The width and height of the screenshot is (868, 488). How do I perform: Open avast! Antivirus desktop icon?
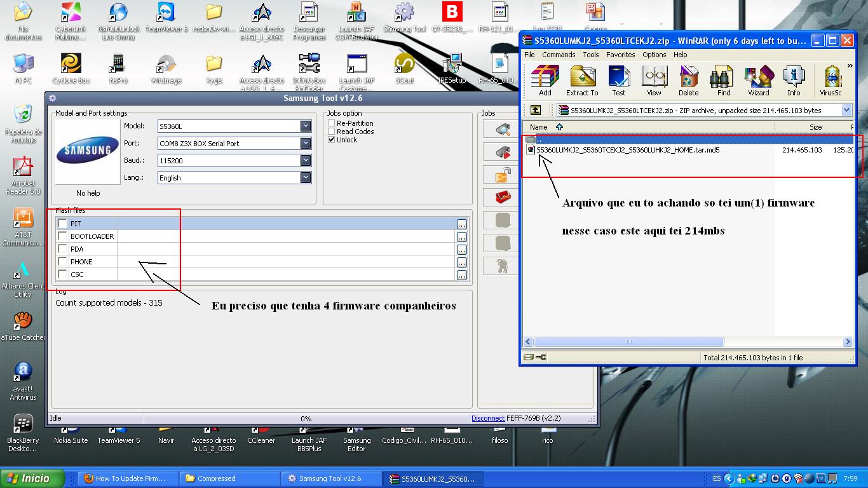23,381
